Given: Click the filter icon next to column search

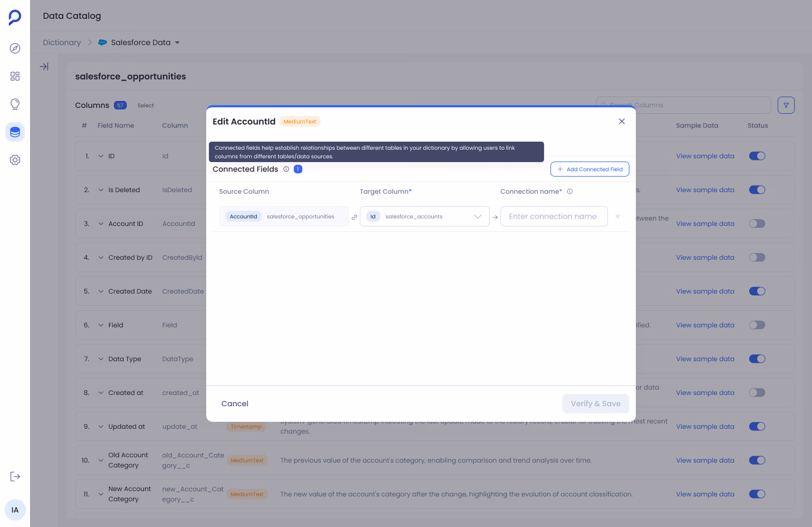Looking at the screenshot, I should [786, 105].
